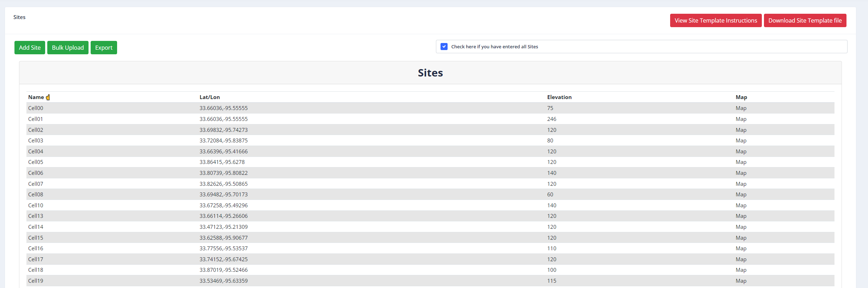Select the Cell16 name cell

click(36, 249)
